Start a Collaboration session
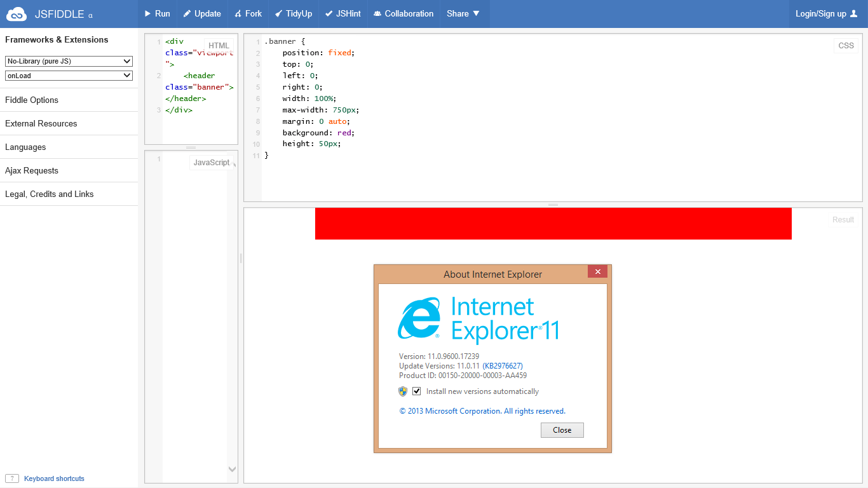 pos(403,13)
